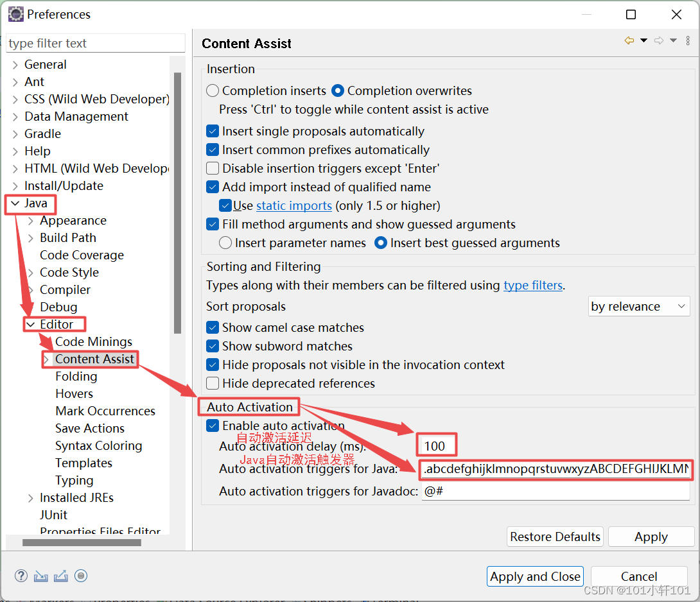
Task: Toggle Show camel case matches checkbox
Action: click(x=213, y=327)
